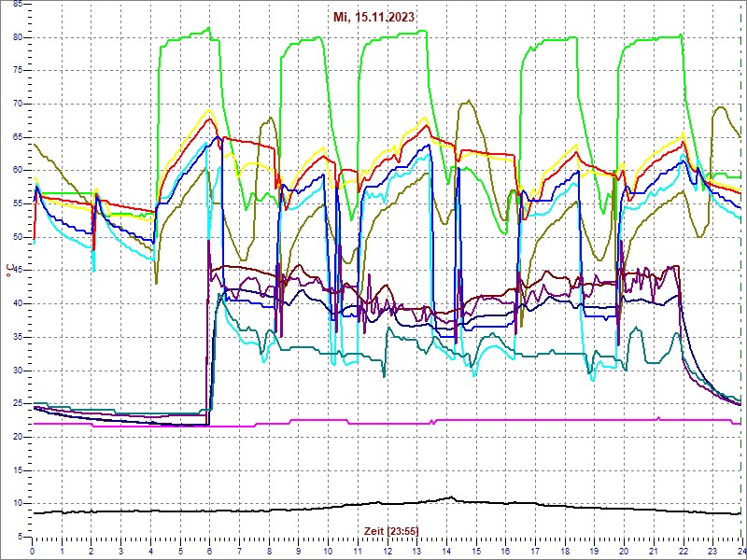Select the '60' value on temperature axis
This screenshot has width=747, height=560.
(17, 171)
